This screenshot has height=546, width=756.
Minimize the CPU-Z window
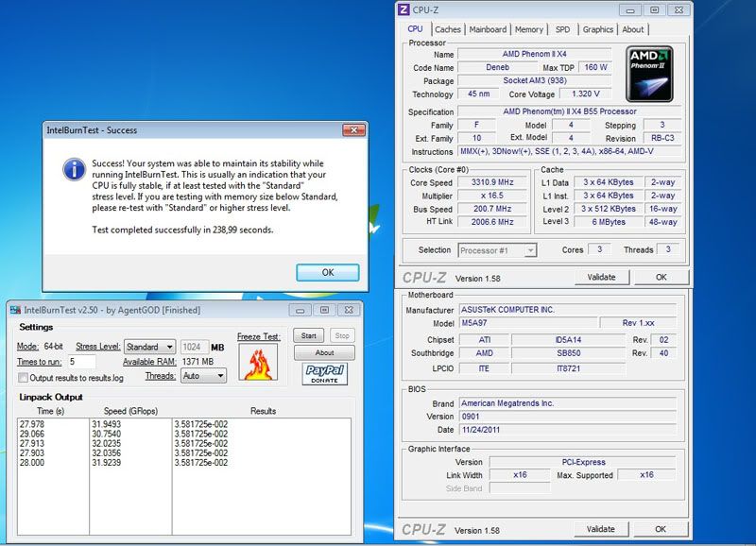click(629, 10)
